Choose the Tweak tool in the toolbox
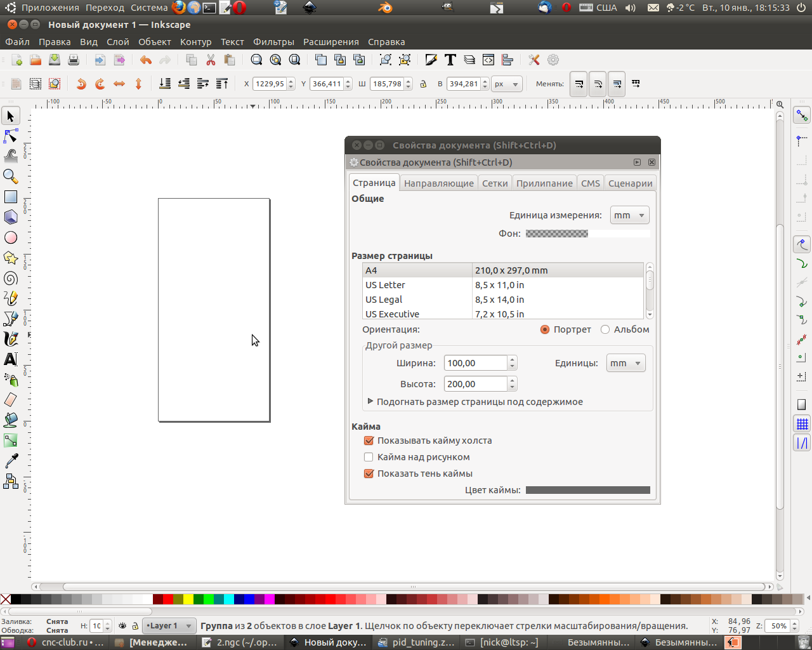 coord(11,157)
